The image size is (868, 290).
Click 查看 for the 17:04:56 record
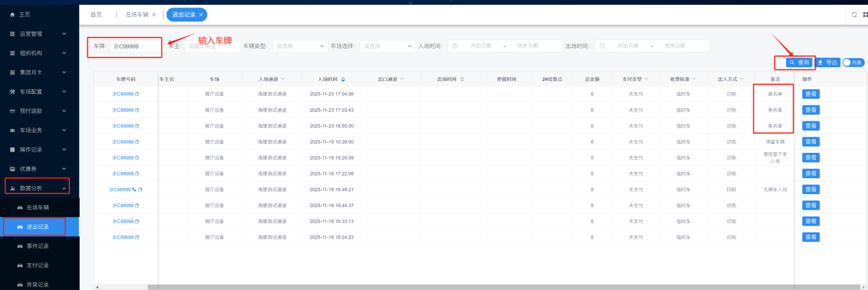tap(810, 94)
